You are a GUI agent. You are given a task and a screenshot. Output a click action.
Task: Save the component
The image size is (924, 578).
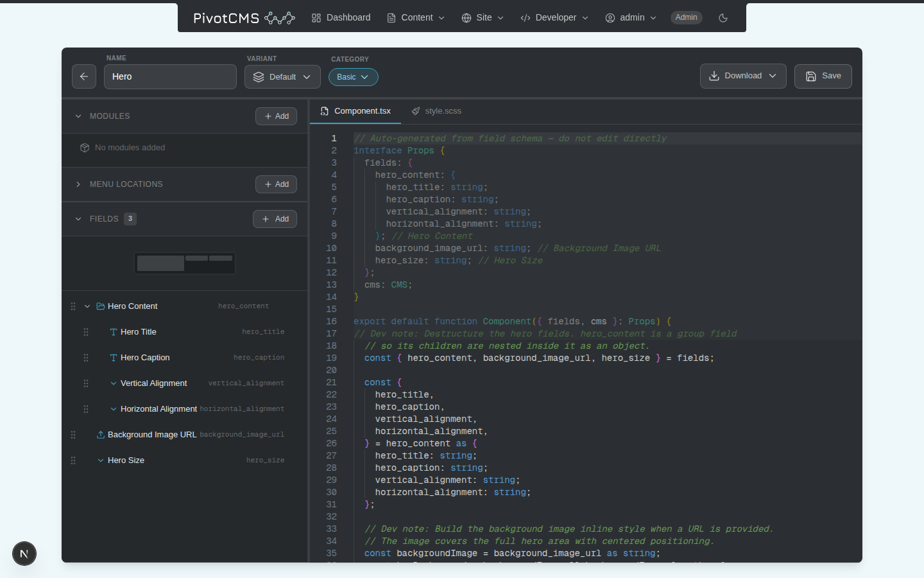(x=823, y=76)
